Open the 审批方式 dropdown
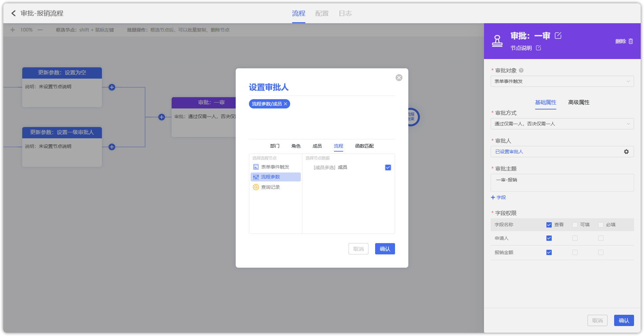 point(562,124)
